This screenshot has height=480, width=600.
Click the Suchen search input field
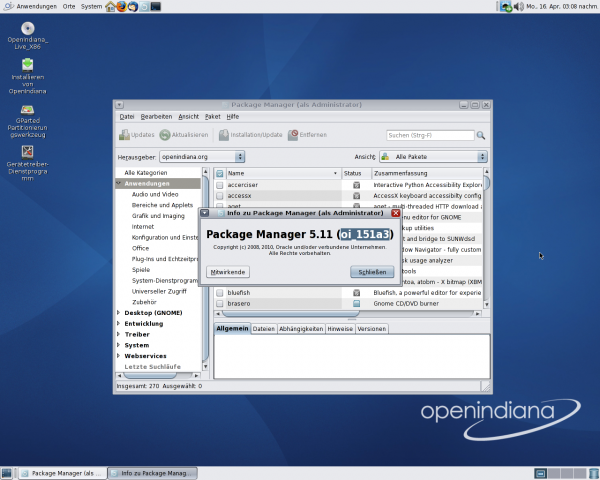pyautogui.click(x=430, y=135)
